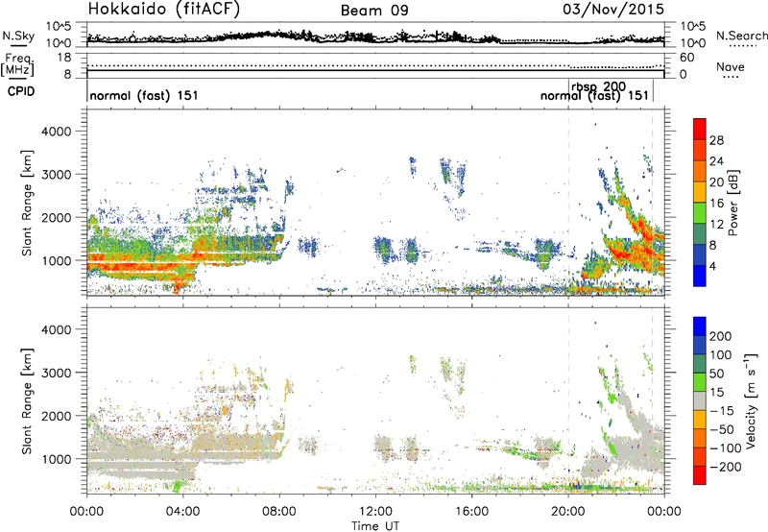Image resolution: width=768 pixels, height=532 pixels.
Task: Click the '100' label on Velocity colorbar
Action: (721, 354)
